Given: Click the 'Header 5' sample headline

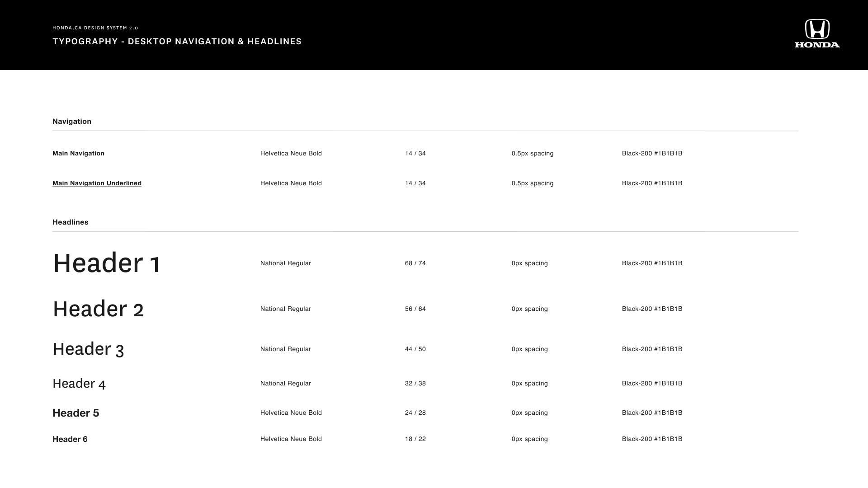Looking at the screenshot, I should pyautogui.click(x=75, y=413).
